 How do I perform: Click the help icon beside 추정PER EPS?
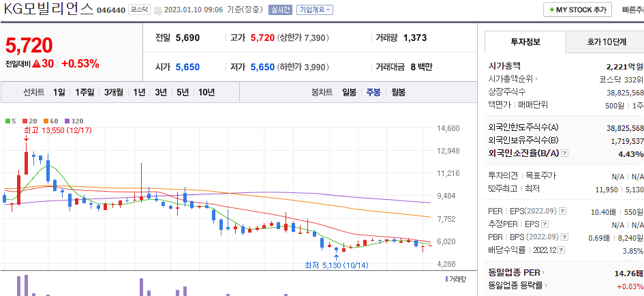pyautogui.click(x=545, y=224)
